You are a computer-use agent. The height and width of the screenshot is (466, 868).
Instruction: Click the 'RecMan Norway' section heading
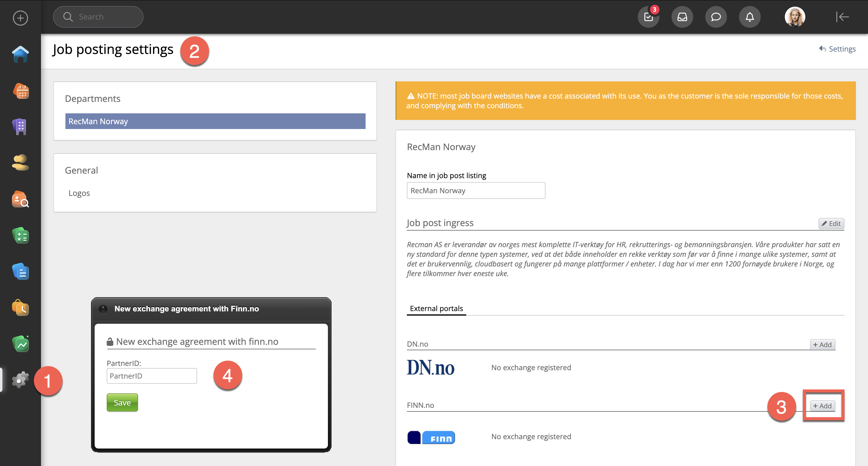(441, 146)
